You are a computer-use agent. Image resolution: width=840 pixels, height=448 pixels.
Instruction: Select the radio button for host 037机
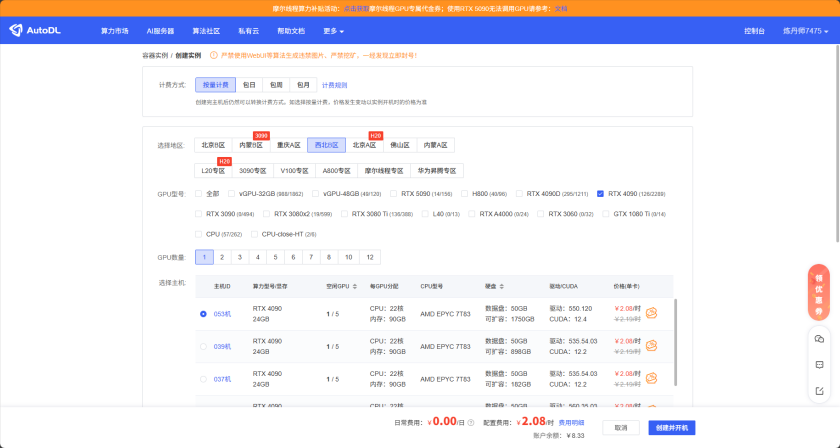coord(203,379)
